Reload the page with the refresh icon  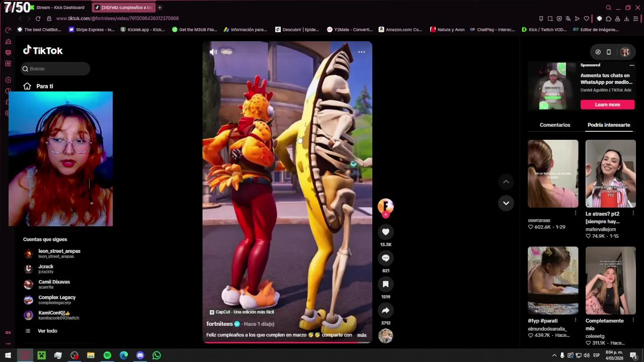(38, 19)
